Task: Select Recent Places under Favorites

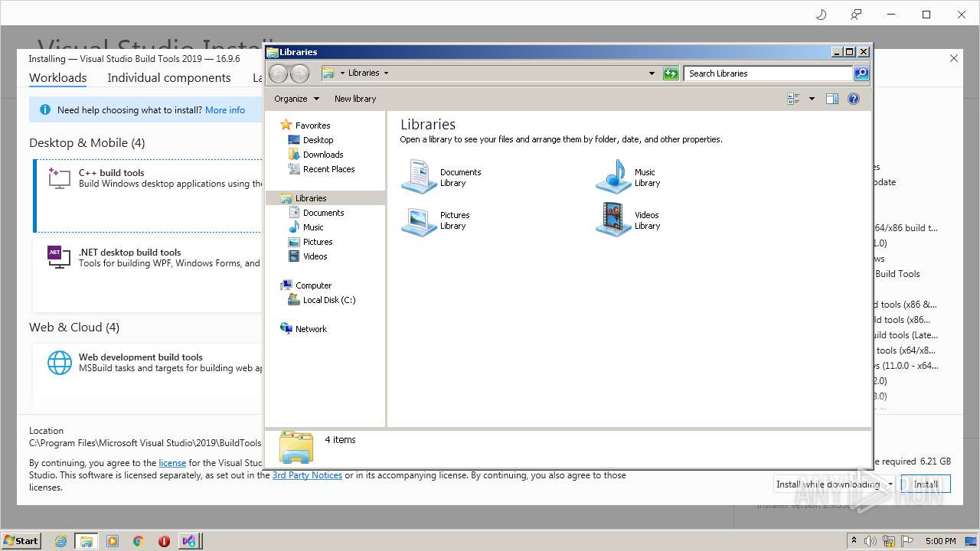Action: coord(328,169)
